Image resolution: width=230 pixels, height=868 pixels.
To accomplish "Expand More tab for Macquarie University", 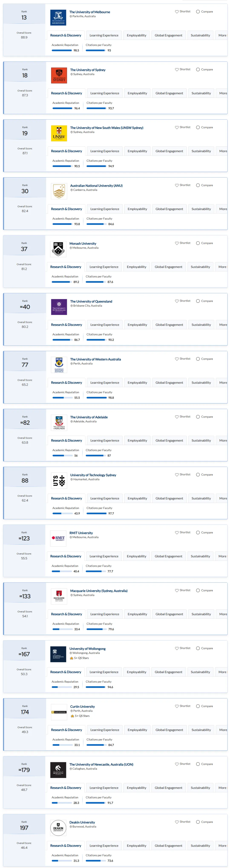I will coord(223,614).
